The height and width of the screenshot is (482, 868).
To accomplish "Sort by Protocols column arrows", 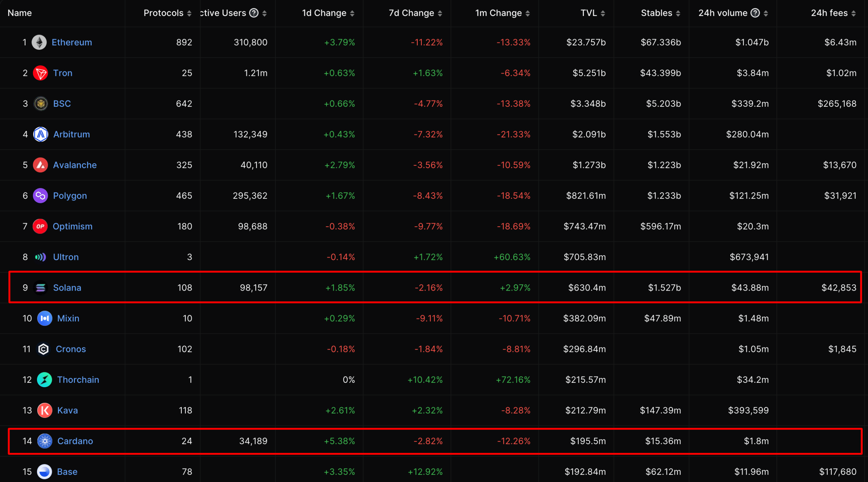I will point(189,13).
